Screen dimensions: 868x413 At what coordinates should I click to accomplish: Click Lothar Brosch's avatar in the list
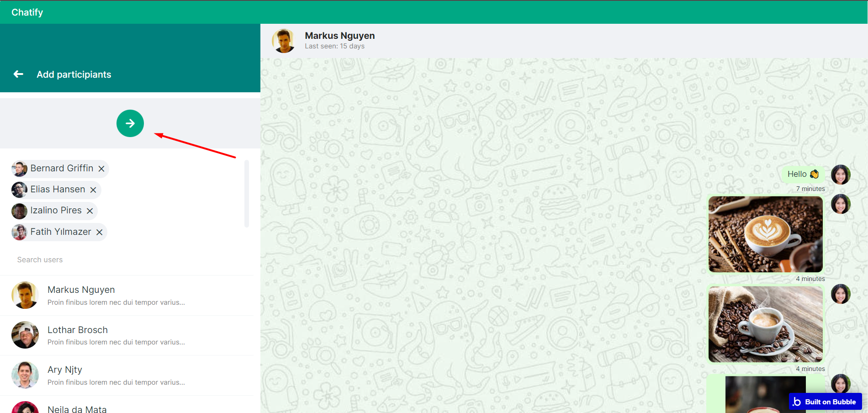coord(25,335)
